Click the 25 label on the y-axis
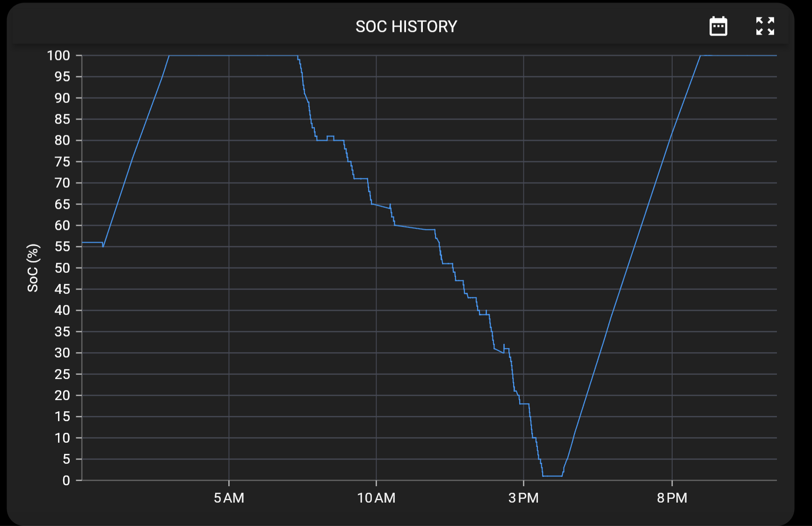The width and height of the screenshot is (812, 526). pyautogui.click(x=62, y=374)
